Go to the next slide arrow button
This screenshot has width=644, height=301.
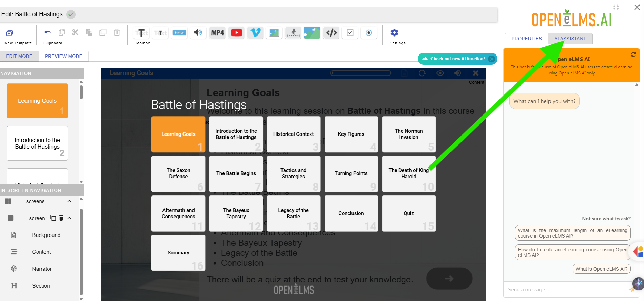pyautogui.click(x=449, y=279)
